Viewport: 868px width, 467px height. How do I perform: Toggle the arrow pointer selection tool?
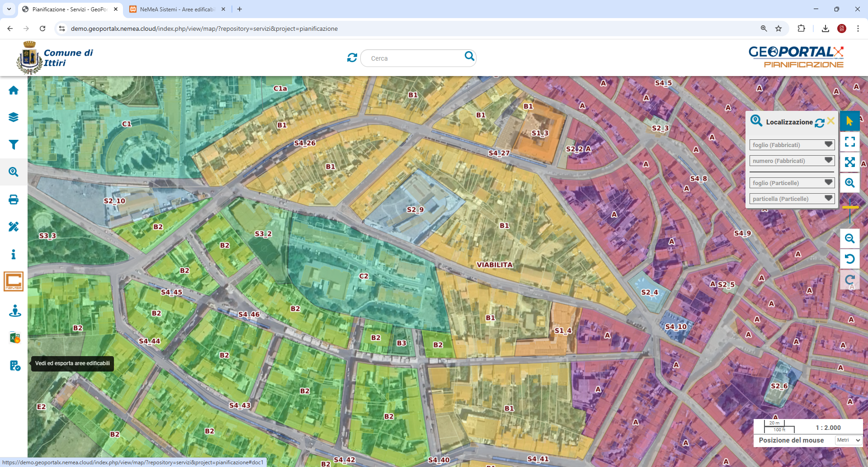850,121
